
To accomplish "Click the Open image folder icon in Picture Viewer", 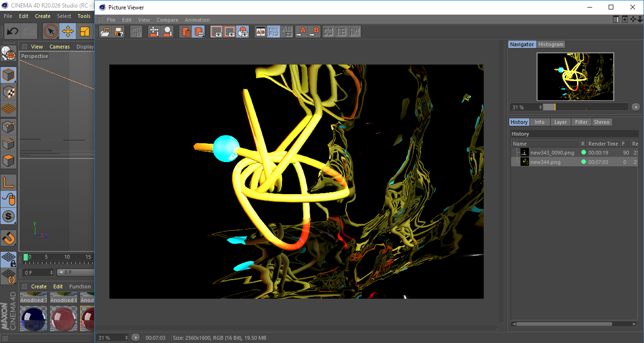I will [105, 32].
